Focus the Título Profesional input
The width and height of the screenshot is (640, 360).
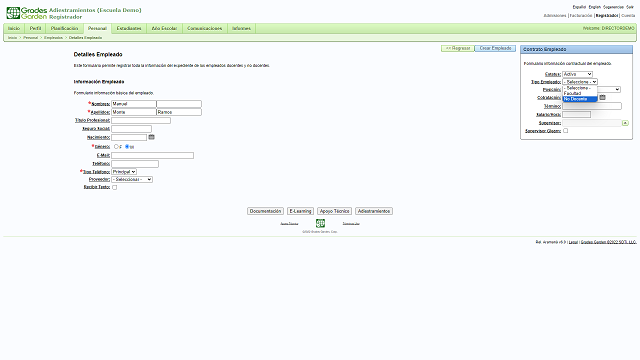pos(141,120)
